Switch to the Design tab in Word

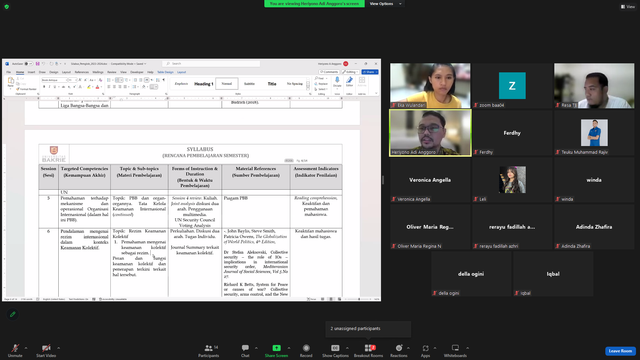tap(54, 72)
